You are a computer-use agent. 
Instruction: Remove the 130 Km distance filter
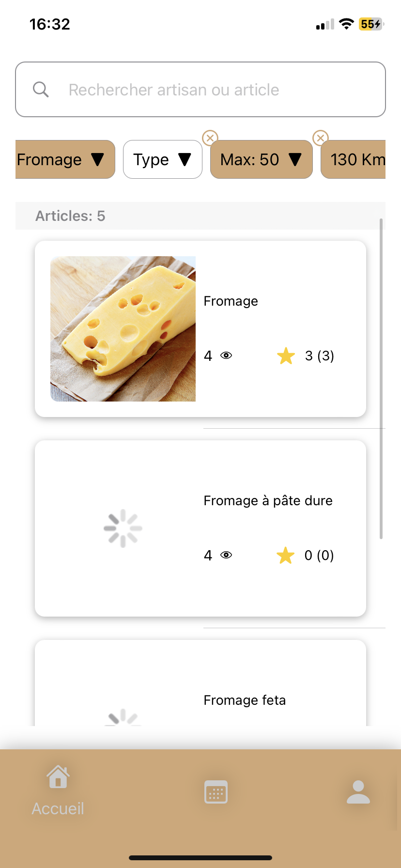pos(321,138)
